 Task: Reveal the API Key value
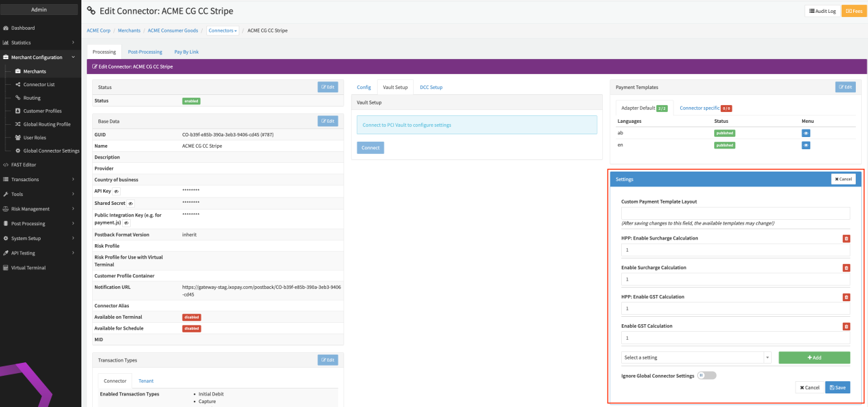[x=116, y=192]
